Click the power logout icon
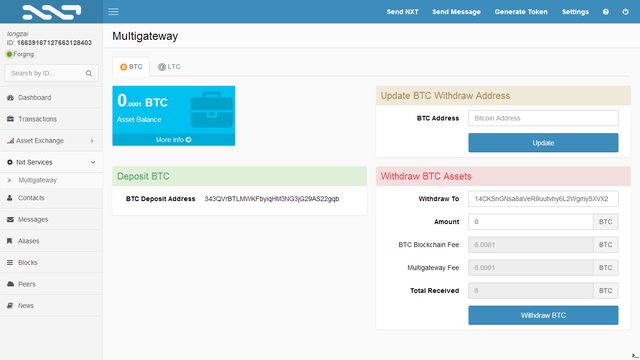Image resolution: width=640 pixels, height=360 pixels. [x=625, y=12]
